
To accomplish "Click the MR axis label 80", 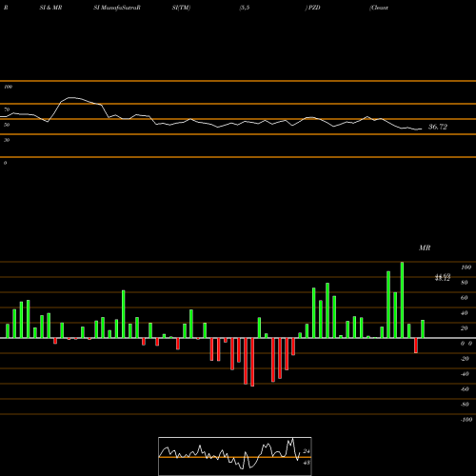I will pos(465,283).
